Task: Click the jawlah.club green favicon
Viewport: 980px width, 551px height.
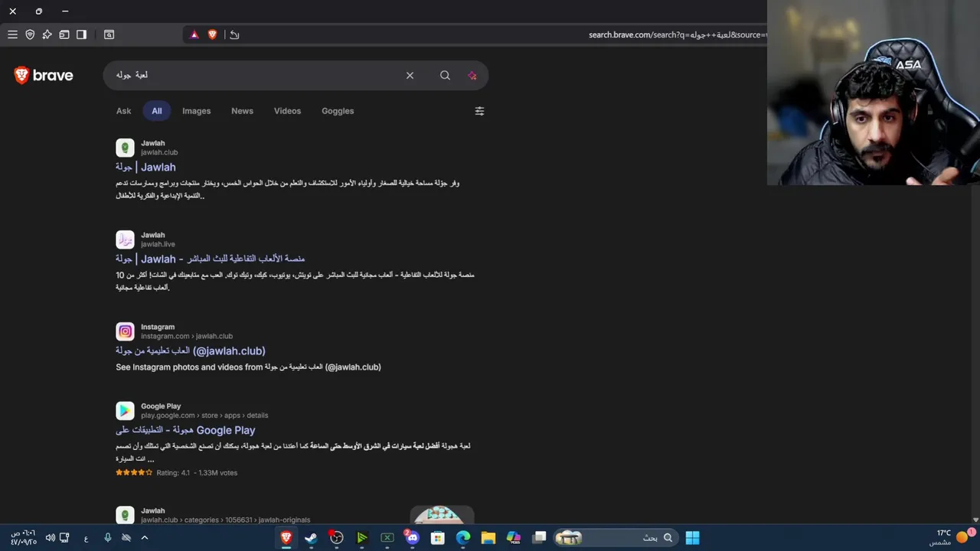Action: pos(125,148)
